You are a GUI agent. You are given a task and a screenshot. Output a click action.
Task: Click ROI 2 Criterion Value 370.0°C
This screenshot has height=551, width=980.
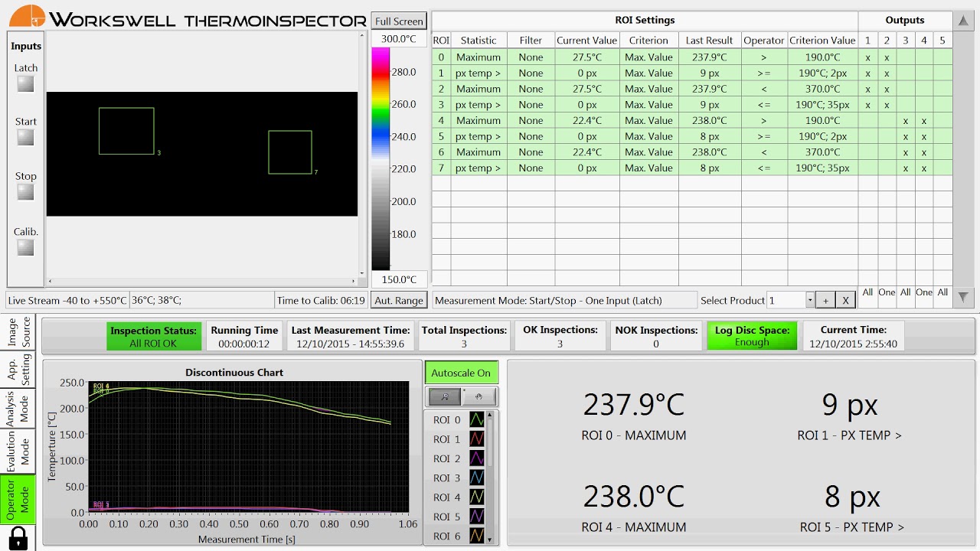click(x=822, y=89)
